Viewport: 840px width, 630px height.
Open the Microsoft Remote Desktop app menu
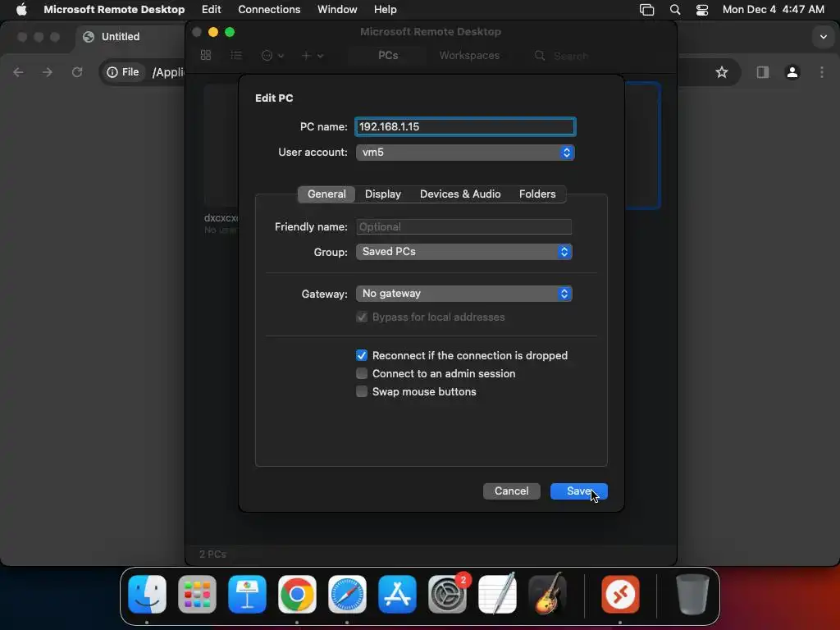tap(114, 10)
